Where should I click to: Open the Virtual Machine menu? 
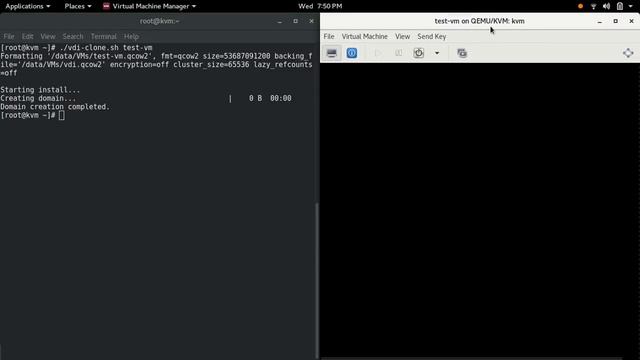[364, 36]
